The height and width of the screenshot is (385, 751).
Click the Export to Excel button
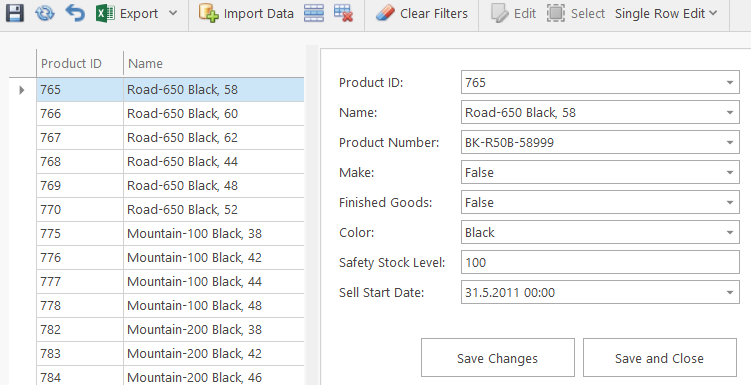(x=127, y=13)
